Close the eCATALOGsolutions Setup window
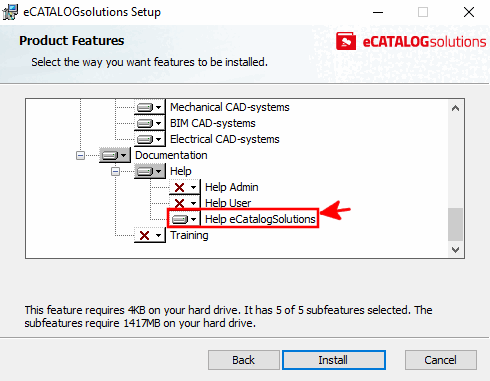Screen dimensions: 490x381 [469, 12]
